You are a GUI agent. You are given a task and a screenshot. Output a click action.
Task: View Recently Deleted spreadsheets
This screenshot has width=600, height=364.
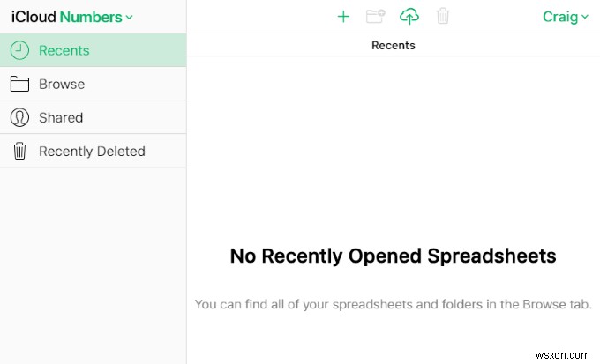93,151
